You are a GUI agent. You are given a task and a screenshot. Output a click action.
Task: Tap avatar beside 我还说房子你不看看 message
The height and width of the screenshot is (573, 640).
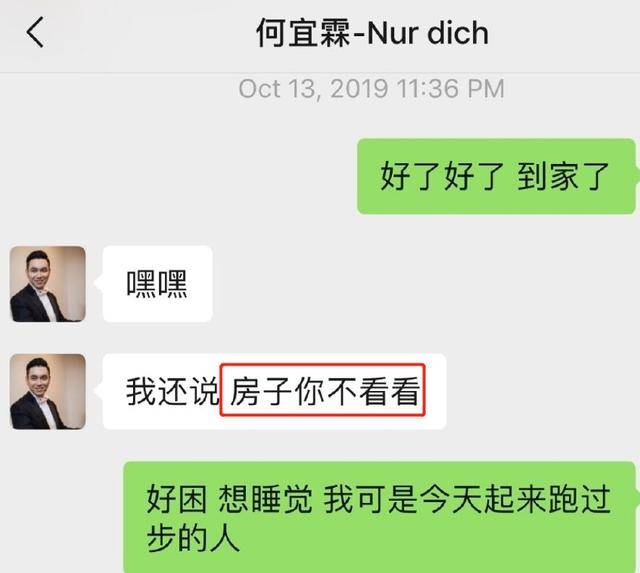48,391
